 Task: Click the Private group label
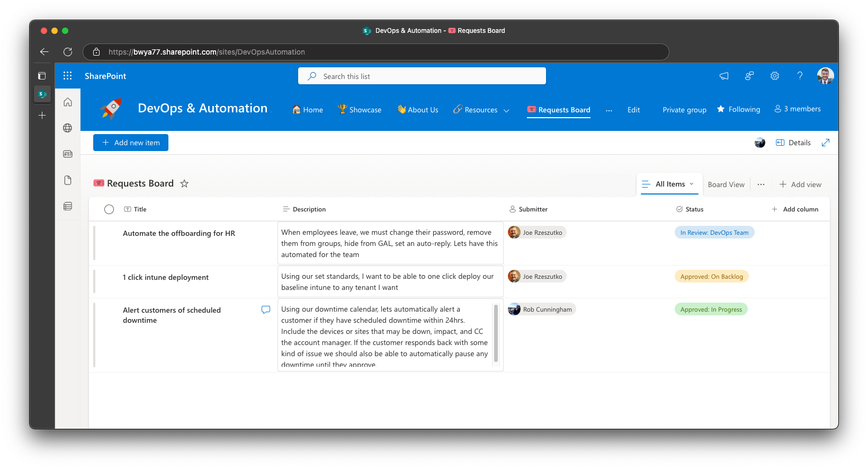(x=684, y=110)
